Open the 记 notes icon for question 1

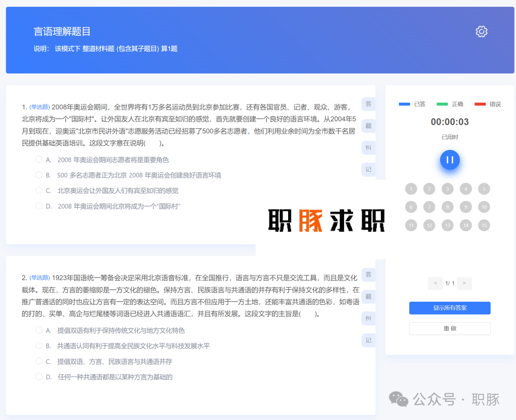(x=368, y=169)
